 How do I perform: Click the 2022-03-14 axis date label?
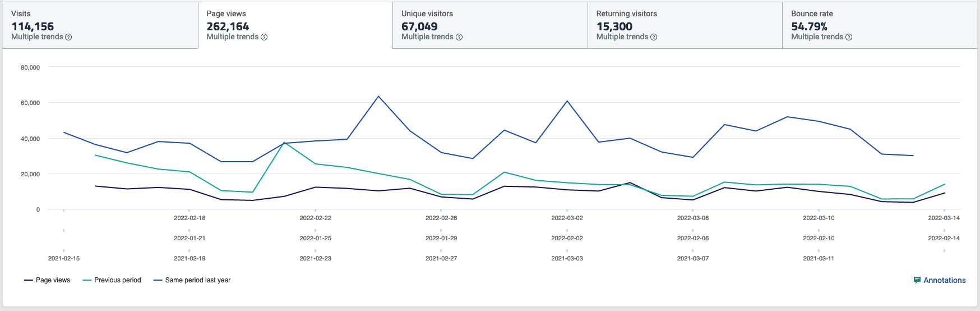click(x=944, y=218)
